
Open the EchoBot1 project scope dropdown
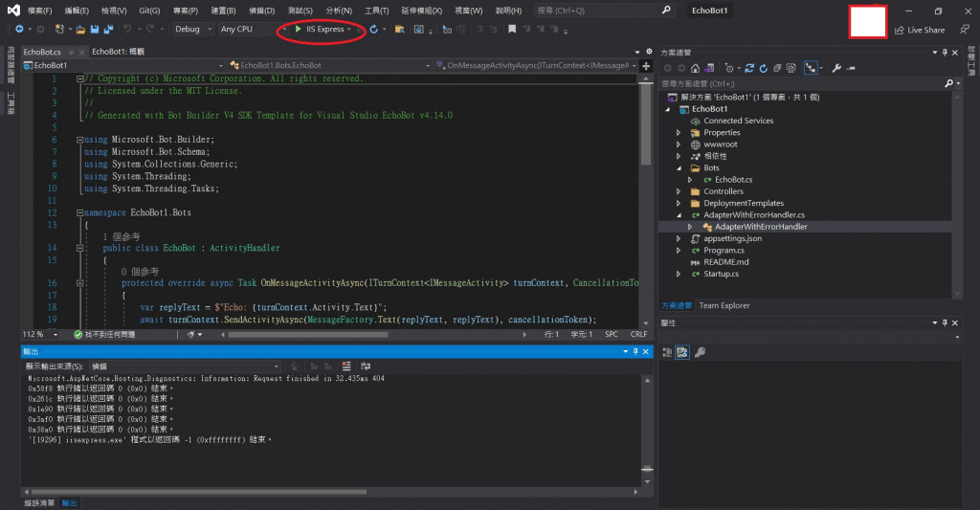[123, 65]
